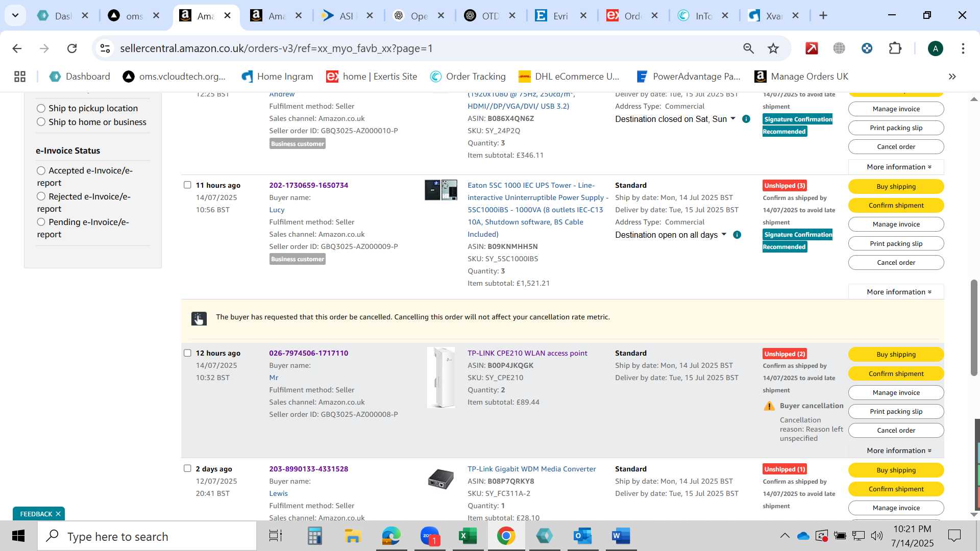Image resolution: width=980 pixels, height=551 pixels.
Task: Print packing slip for Eaton UPS order
Action: [896, 243]
